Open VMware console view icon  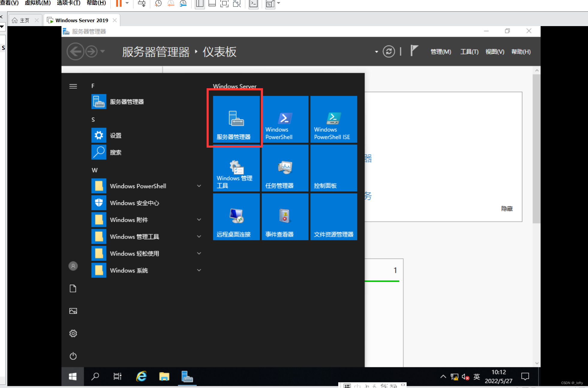(253, 4)
